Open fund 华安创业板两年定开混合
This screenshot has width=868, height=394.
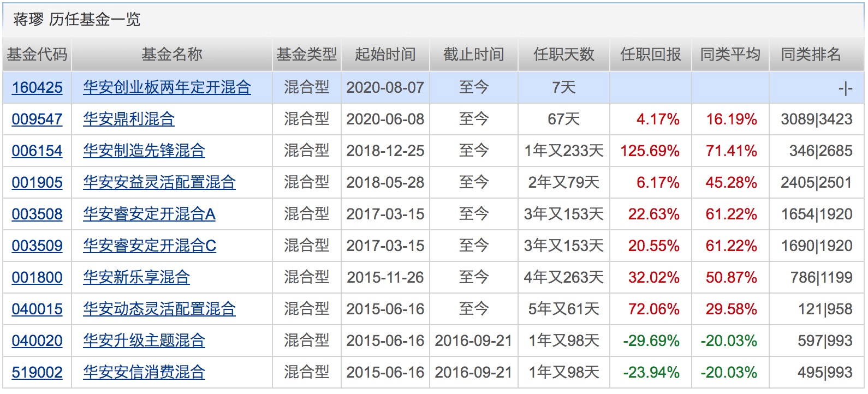[x=167, y=87]
